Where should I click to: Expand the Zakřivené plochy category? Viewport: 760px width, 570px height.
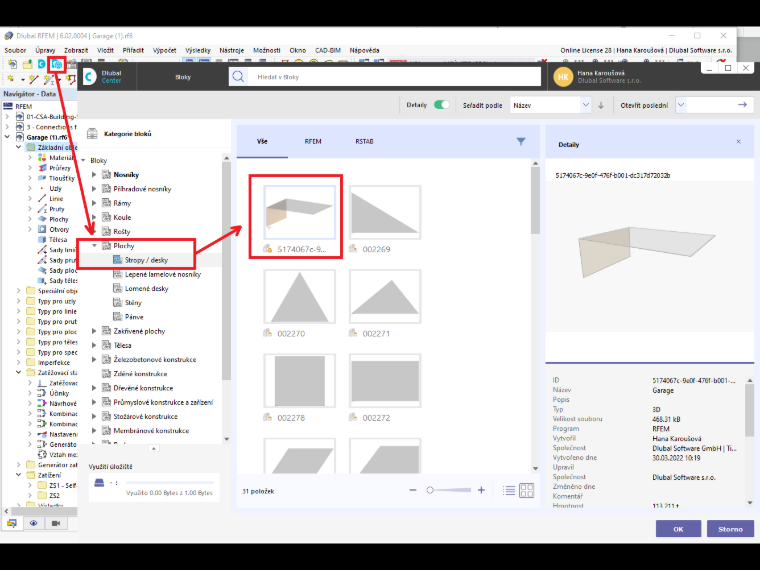[95, 331]
